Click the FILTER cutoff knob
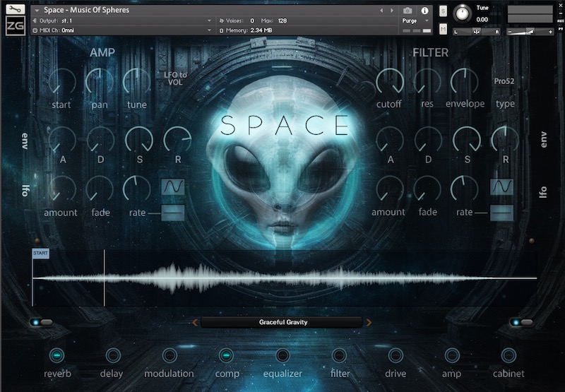Screen dimensions: 565x392 [x=389, y=81]
